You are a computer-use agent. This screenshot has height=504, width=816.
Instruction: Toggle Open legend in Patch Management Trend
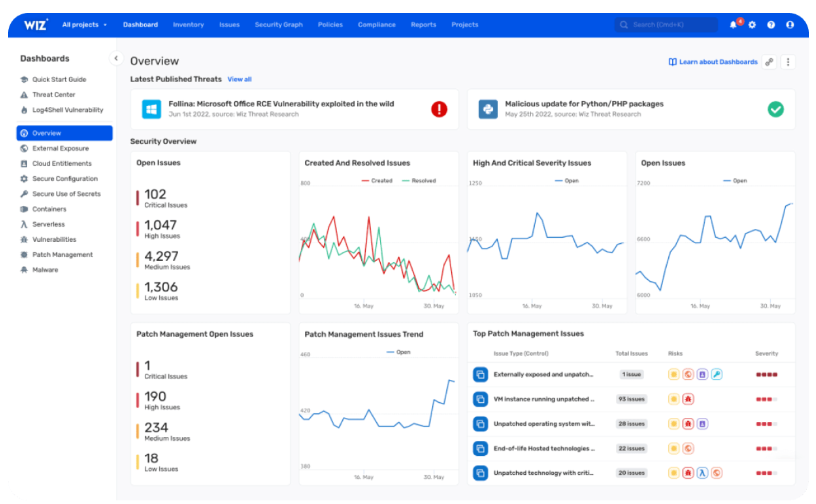[x=399, y=352]
